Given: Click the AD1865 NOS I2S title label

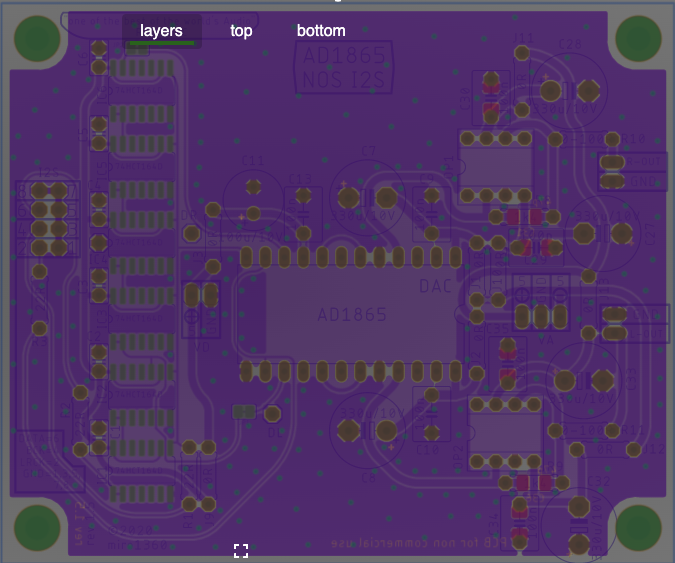Looking at the screenshot, I should [344, 68].
